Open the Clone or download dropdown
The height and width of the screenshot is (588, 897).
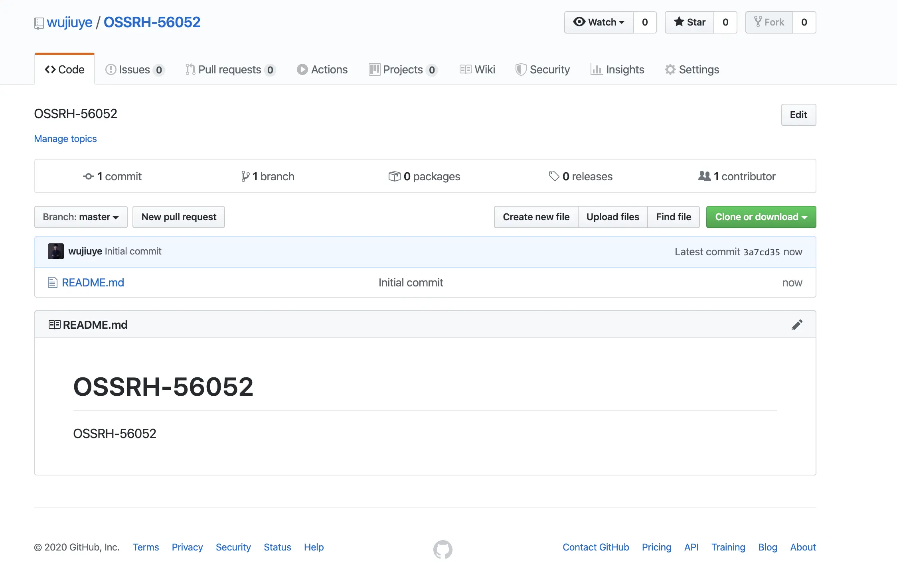point(761,217)
